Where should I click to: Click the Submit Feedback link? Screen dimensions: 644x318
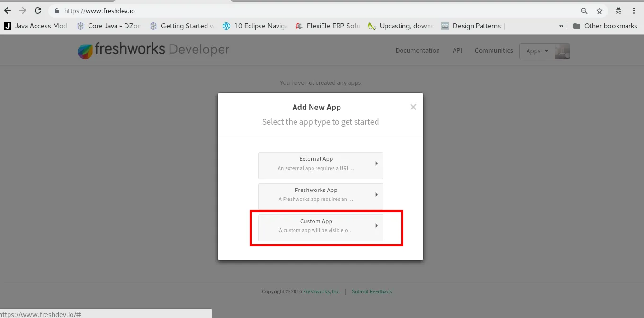tap(372, 292)
